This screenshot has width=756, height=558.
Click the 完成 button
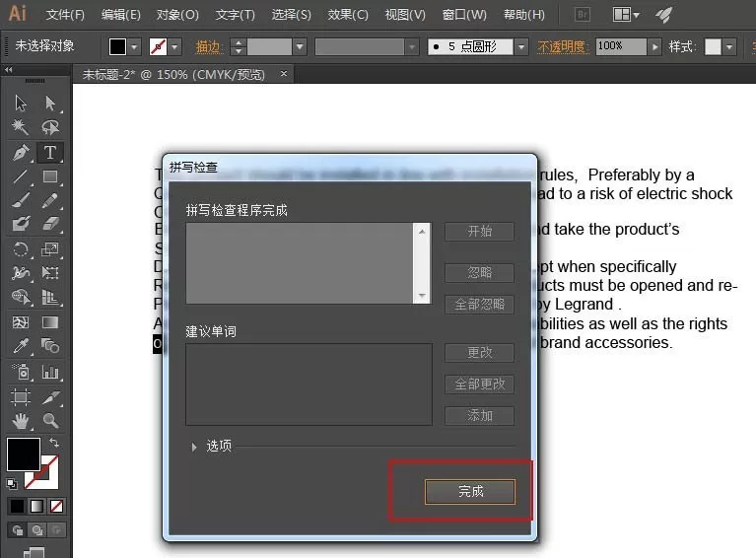(470, 491)
